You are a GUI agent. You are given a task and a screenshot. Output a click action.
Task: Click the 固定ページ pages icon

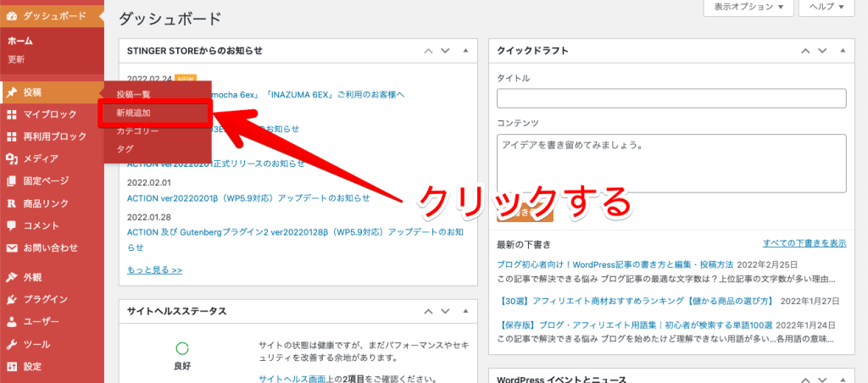(x=12, y=181)
